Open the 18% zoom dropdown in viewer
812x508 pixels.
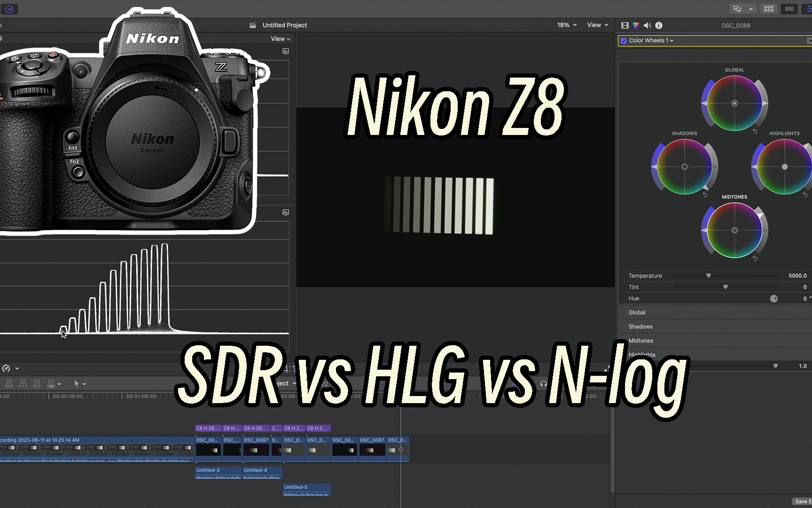[566, 24]
